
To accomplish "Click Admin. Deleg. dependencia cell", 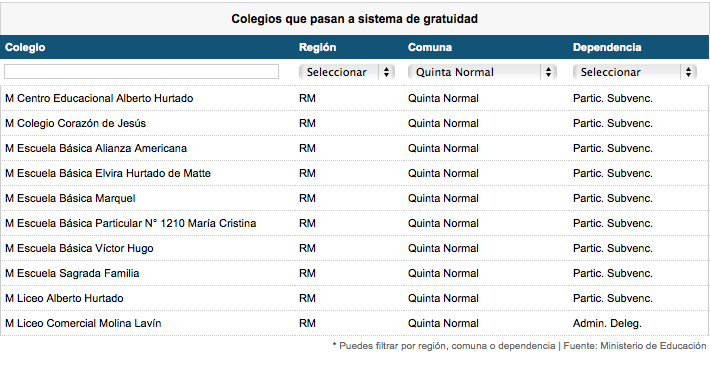I will [607, 323].
